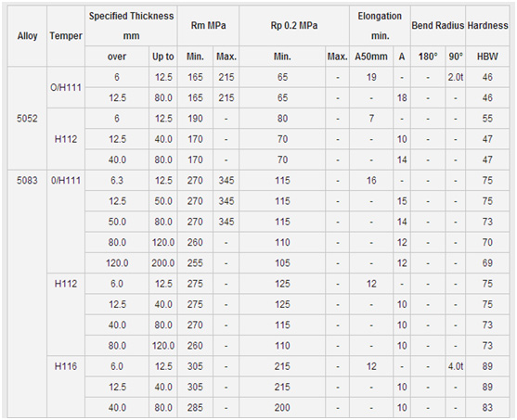517x420 pixels.
Task: Select the HBW subheader cell
Action: [x=487, y=57]
